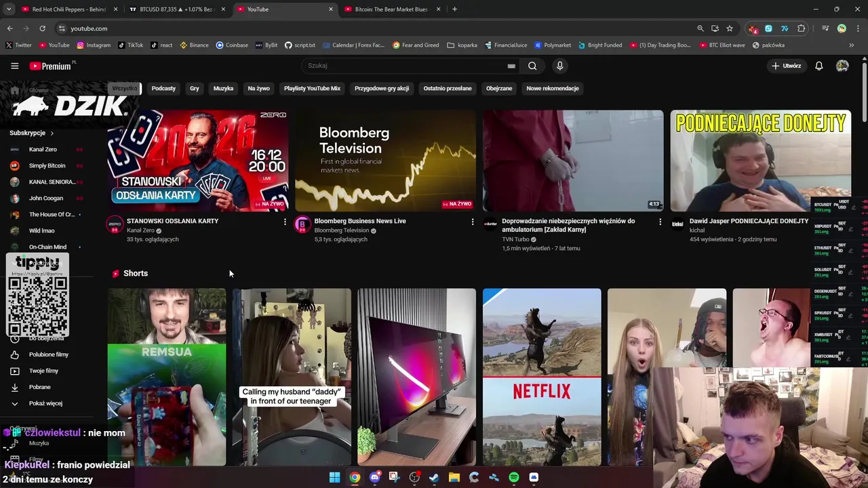The height and width of the screenshot is (488, 868).
Task: Click the youtube.com address bar
Action: (x=373, y=28)
